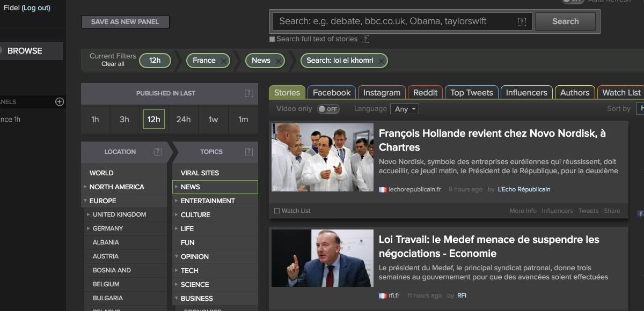The width and height of the screenshot is (644, 311).
Task: Open the Language Any dropdown
Action: (405, 109)
